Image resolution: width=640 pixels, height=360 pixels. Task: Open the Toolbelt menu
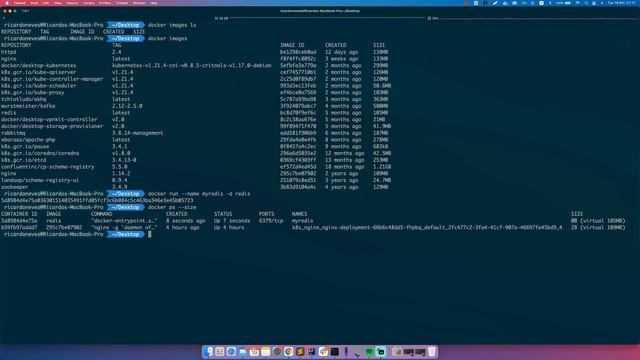tap(122, 3)
